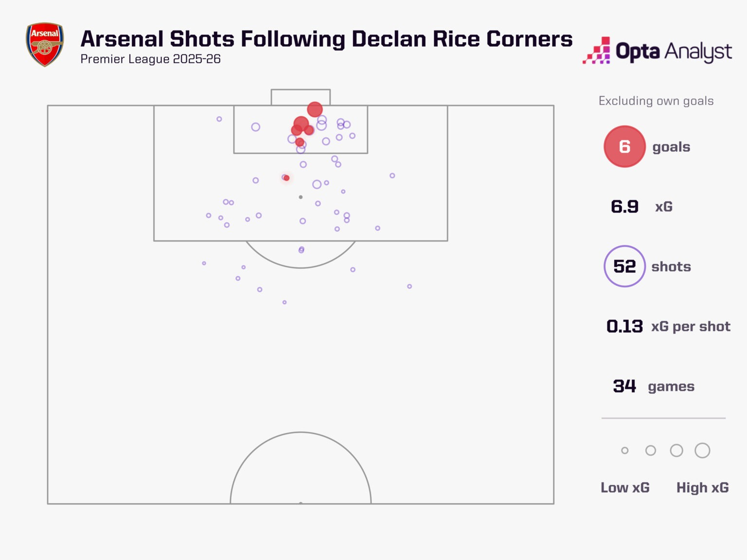Image resolution: width=747 pixels, height=560 pixels.
Task: Click the Premier League 2025-26 subtitle
Action: pyautogui.click(x=150, y=59)
